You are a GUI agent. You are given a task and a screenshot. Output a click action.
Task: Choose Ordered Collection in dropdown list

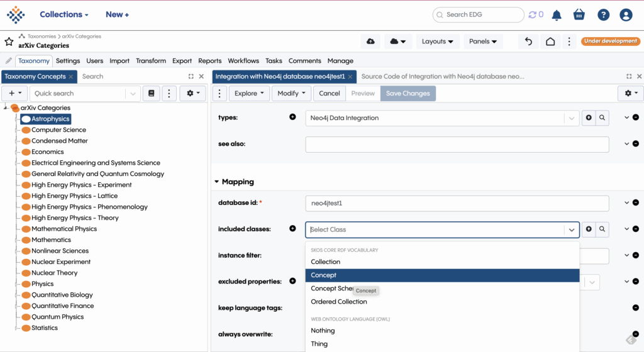[339, 302]
